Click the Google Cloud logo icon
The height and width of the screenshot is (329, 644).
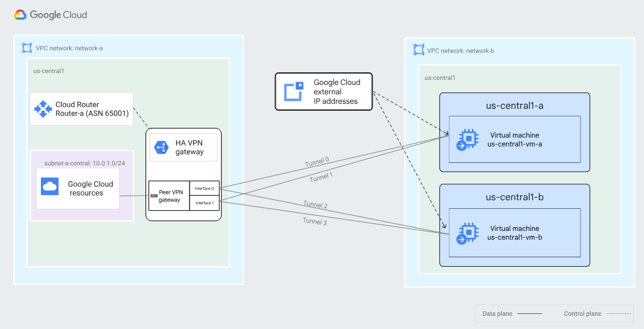(20, 15)
